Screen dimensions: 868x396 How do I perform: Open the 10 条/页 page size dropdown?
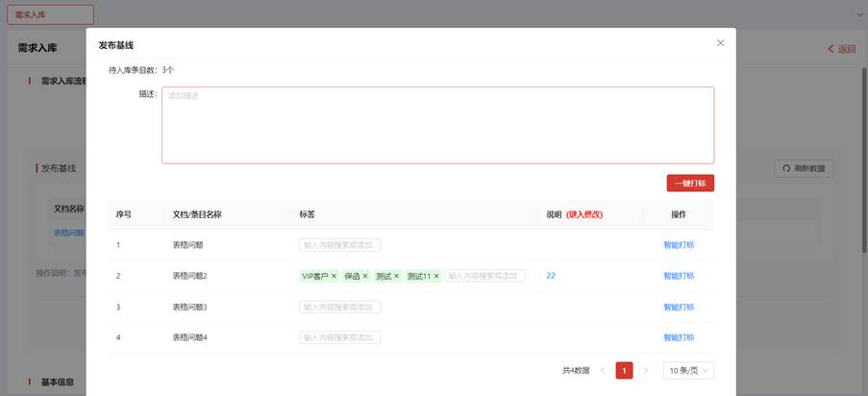(x=688, y=370)
